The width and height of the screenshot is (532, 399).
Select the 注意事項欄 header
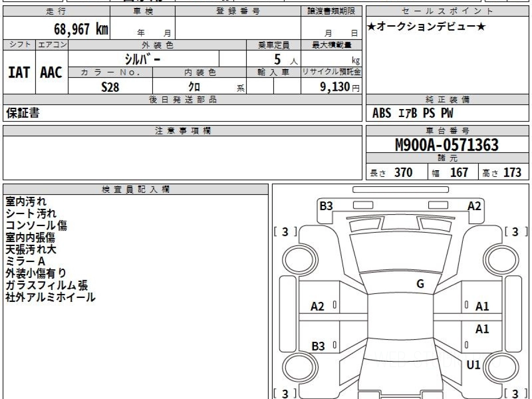click(182, 131)
